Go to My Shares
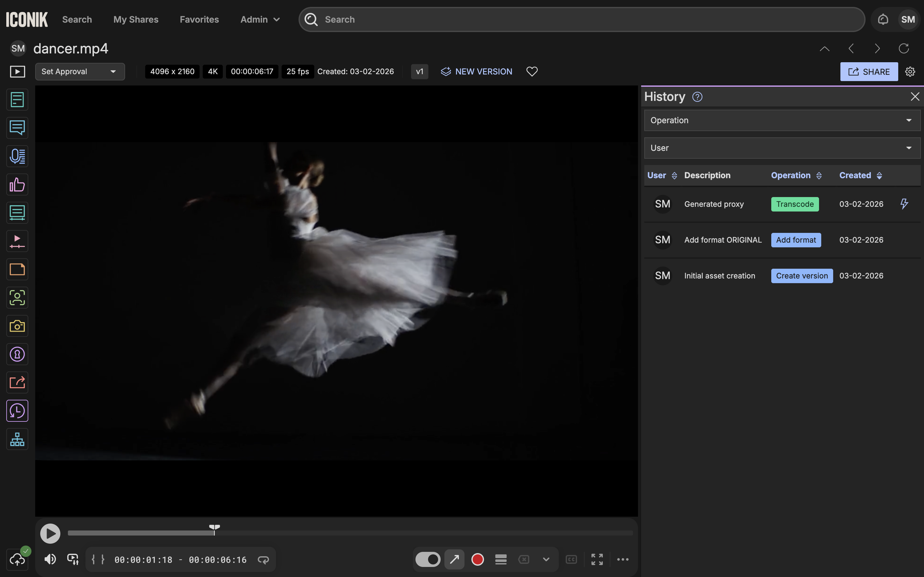The height and width of the screenshot is (577, 924). 136,19
